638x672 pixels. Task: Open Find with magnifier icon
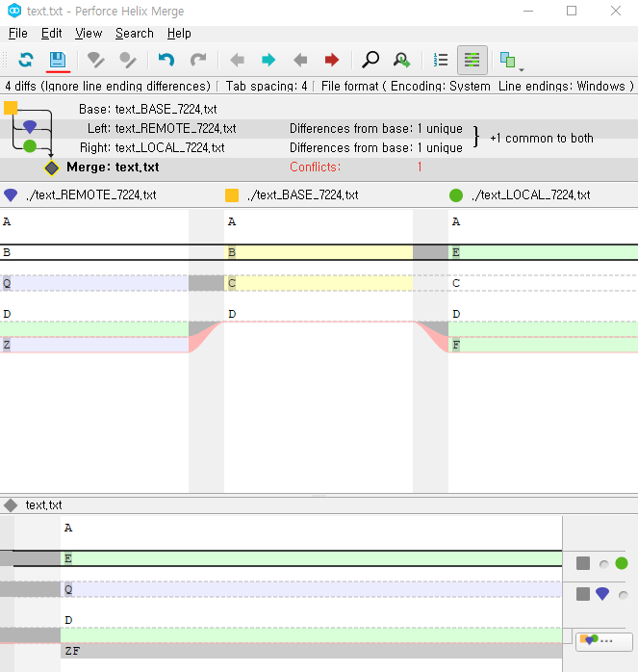370,60
